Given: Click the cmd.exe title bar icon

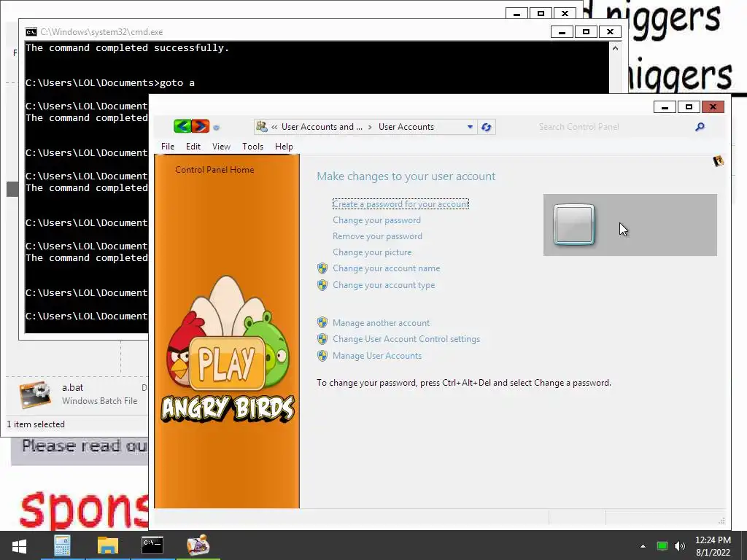Looking at the screenshot, I should (x=31, y=32).
